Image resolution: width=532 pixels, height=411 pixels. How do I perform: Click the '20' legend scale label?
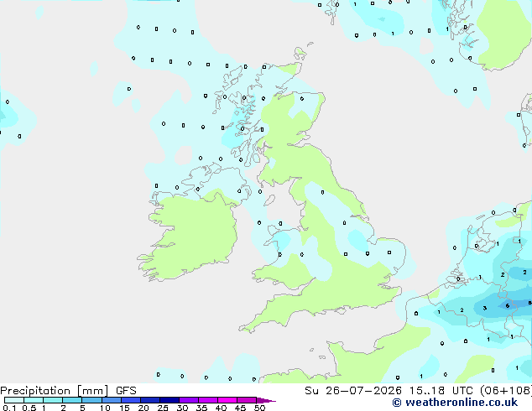(x=143, y=408)
